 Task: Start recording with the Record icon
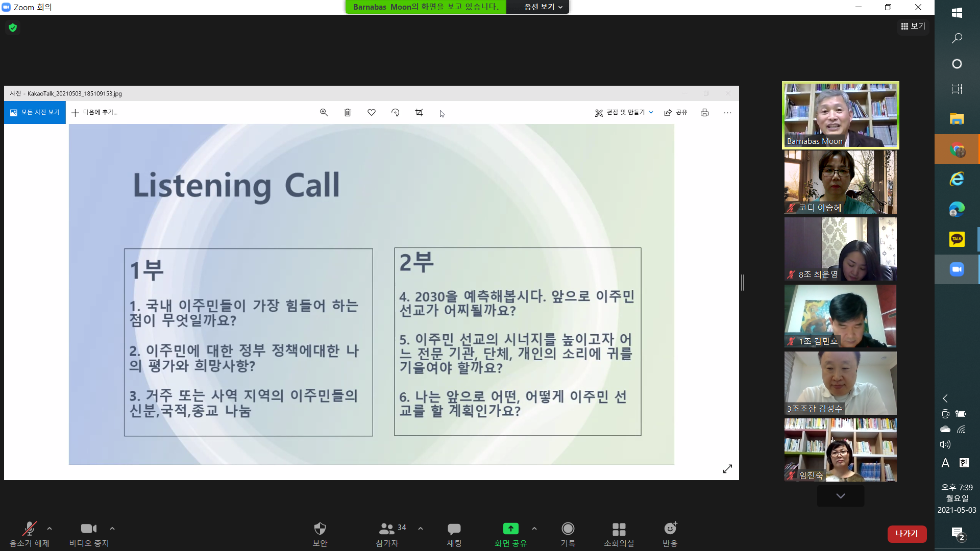(x=568, y=529)
